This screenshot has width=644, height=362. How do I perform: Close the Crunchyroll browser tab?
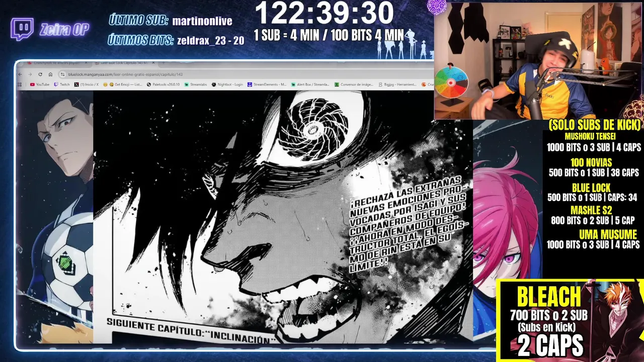(86, 63)
